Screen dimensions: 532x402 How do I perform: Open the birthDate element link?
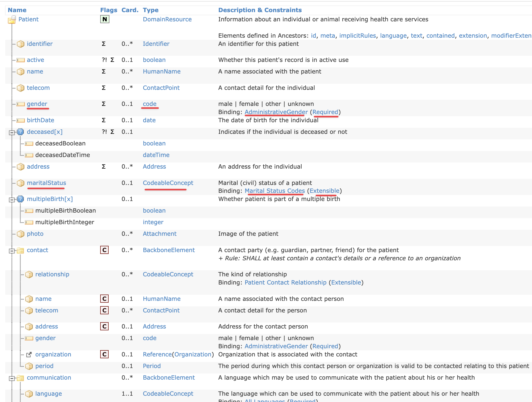[40, 120]
